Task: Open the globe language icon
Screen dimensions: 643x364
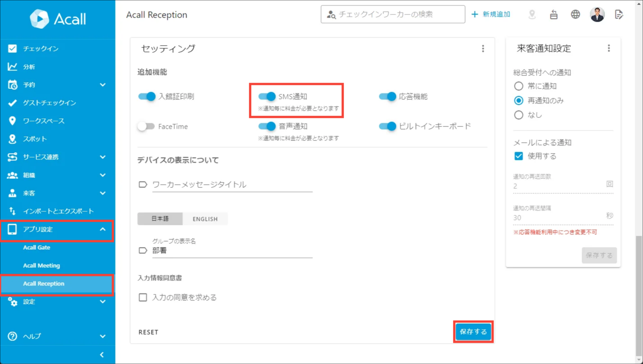Action: pyautogui.click(x=575, y=14)
